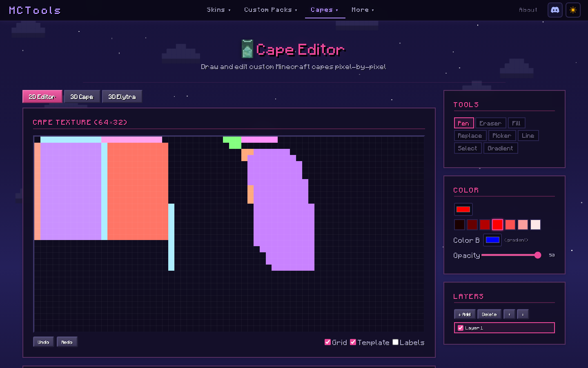Pick the medium red third swatch

pyautogui.click(x=485, y=224)
